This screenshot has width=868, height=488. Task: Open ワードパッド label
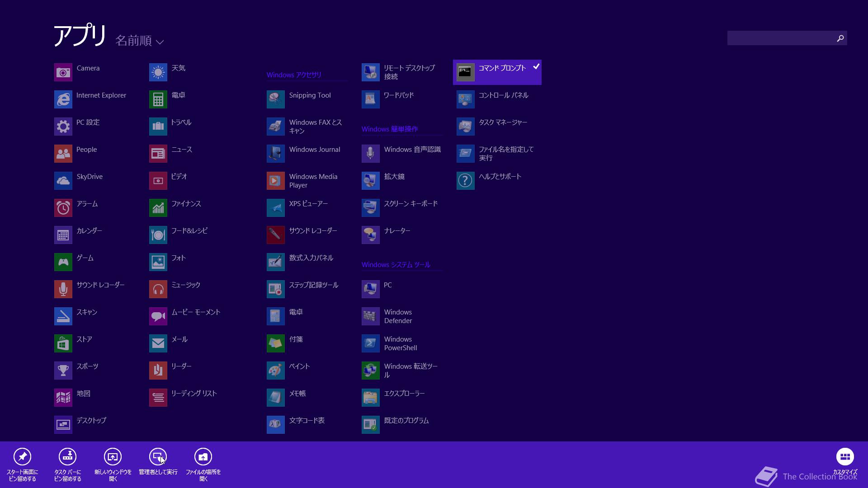pyautogui.click(x=399, y=95)
